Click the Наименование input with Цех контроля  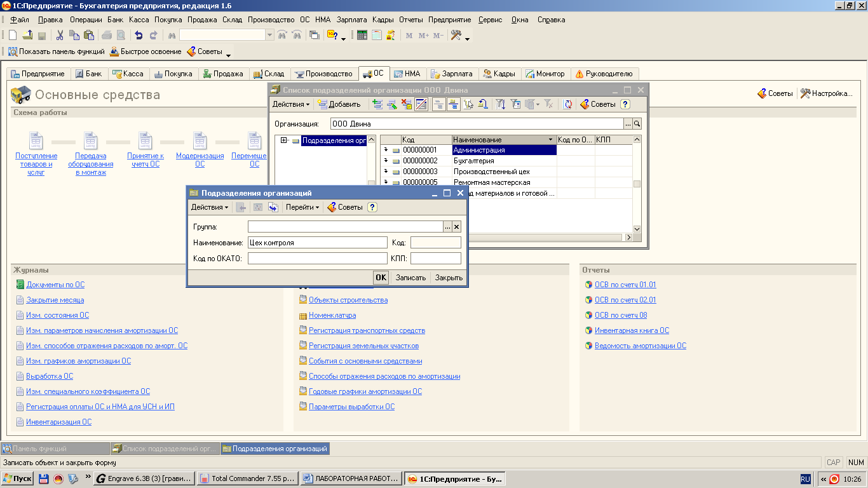click(x=317, y=242)
